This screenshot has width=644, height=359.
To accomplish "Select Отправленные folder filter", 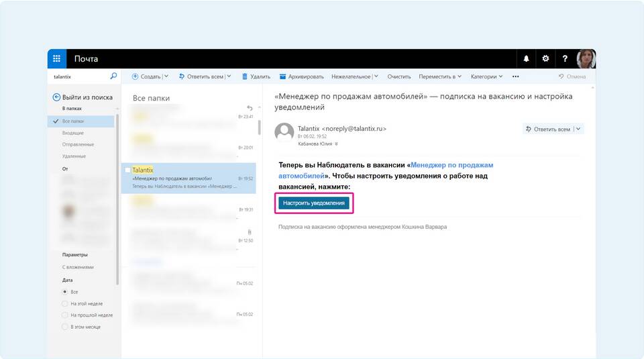I will click(78, 144).
